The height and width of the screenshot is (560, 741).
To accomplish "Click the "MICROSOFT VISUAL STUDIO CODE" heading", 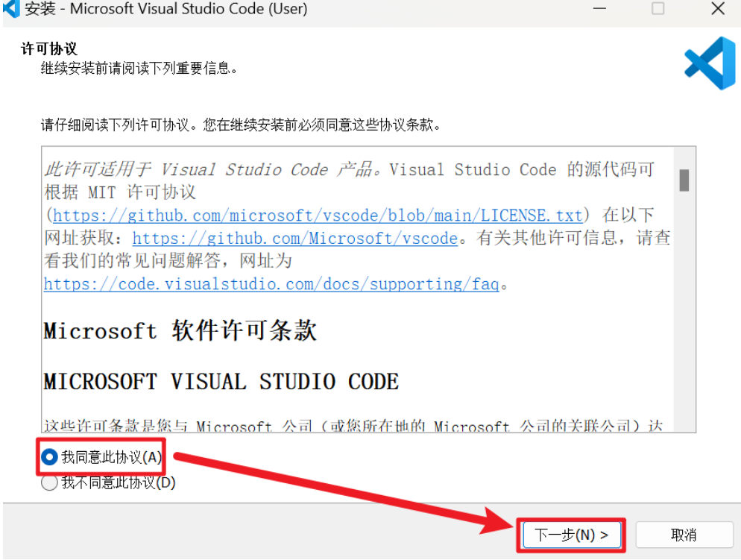I will point(221,382).
